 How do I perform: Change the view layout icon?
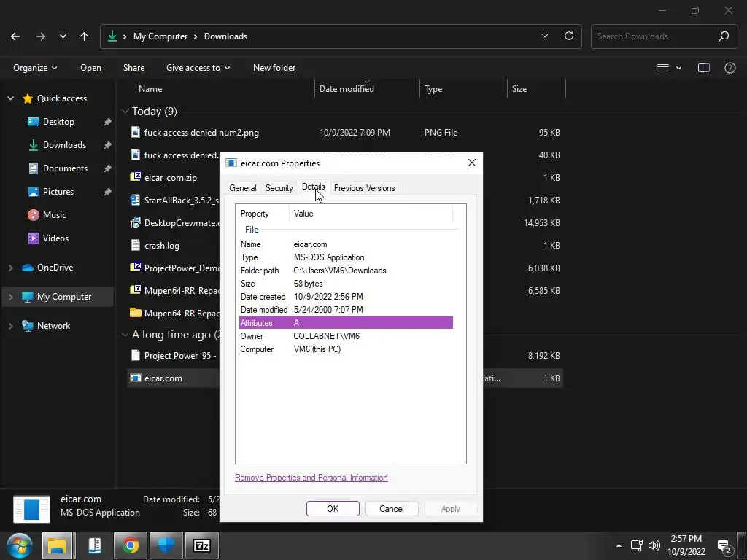[663, 68]
